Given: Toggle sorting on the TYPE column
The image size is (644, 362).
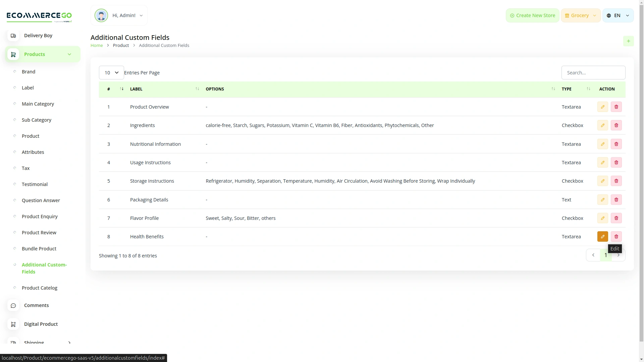Looking at the screenshot, I should click(588, 89).
